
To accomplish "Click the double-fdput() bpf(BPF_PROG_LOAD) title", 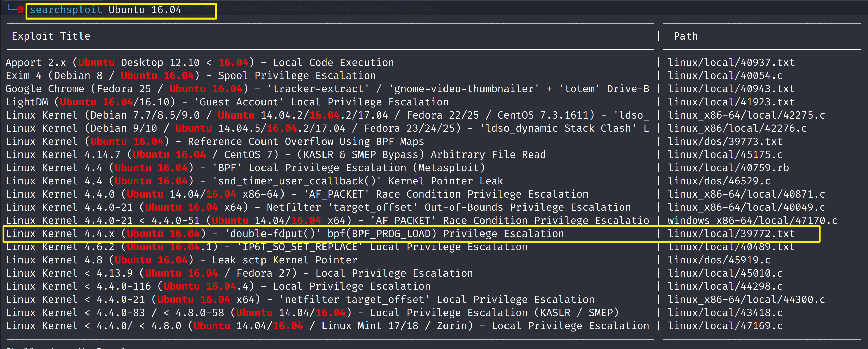I will click(x=284, y=233).
